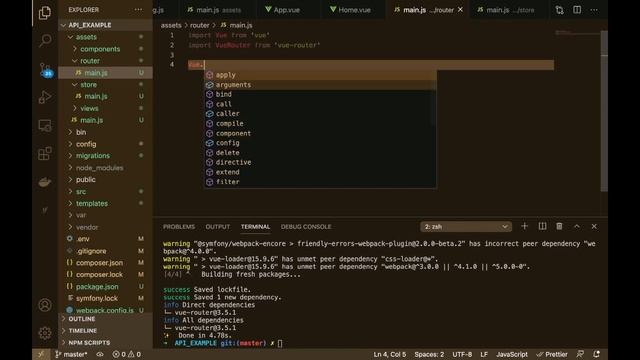Open editor more actions ellipsis
Screen dimensions: 640x360
tap(594, 10)
